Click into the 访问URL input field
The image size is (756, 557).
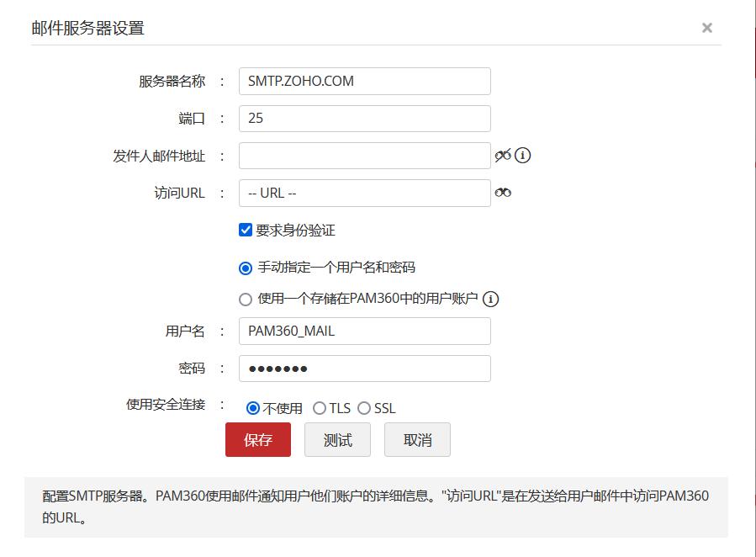click(x=364, y=193)
